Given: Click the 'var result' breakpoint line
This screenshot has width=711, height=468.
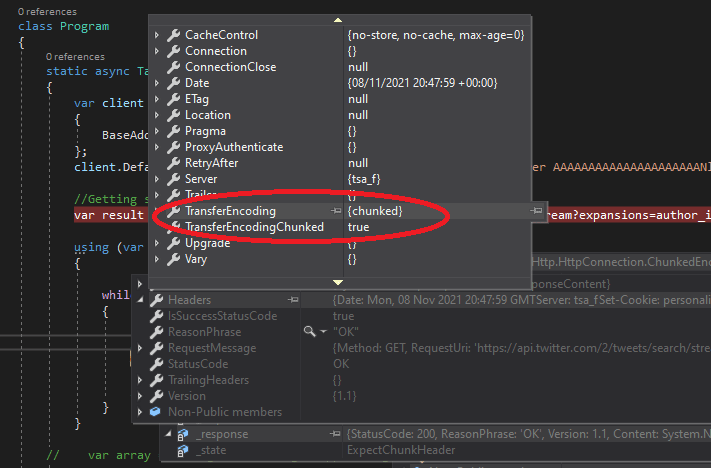Looking at the screenshot, I should (109, 215).
